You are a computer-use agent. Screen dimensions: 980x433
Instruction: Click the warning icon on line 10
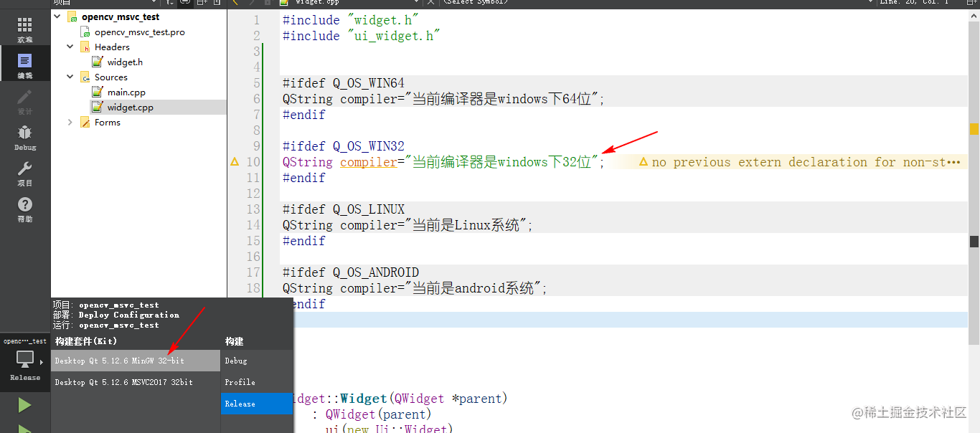(235, 162)
